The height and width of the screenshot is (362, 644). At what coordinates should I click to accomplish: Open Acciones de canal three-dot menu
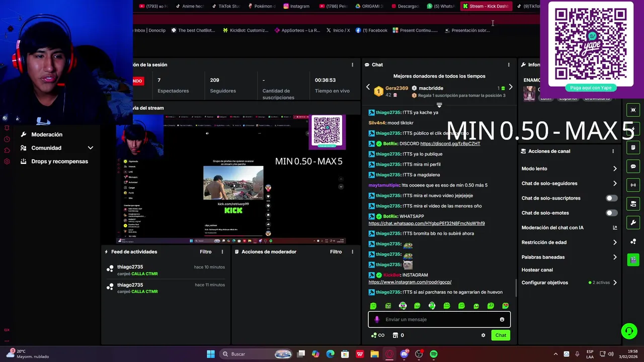coord(613,151)
